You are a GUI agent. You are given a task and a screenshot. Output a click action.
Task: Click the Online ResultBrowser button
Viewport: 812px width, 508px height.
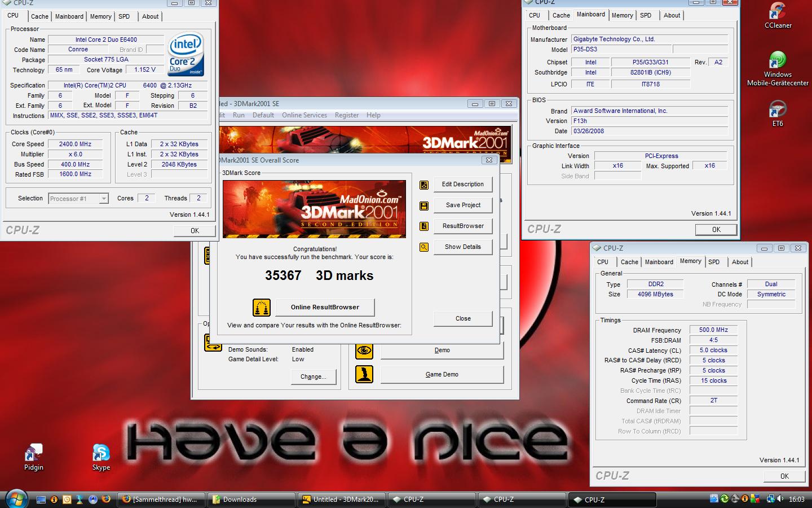click(x=325, y=307)
